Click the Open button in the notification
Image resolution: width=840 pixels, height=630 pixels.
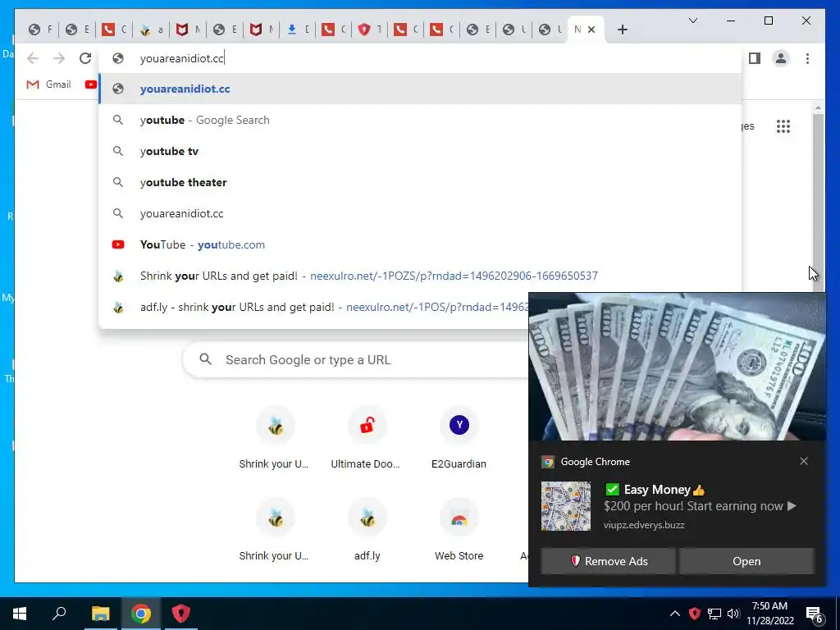tap(746, 561)
